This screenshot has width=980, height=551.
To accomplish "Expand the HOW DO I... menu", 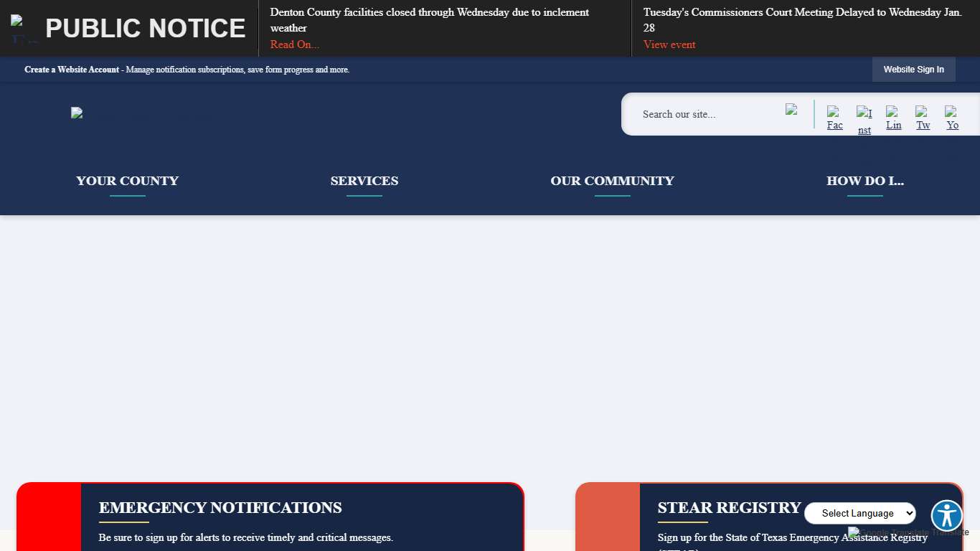I will tap(865, 181).
